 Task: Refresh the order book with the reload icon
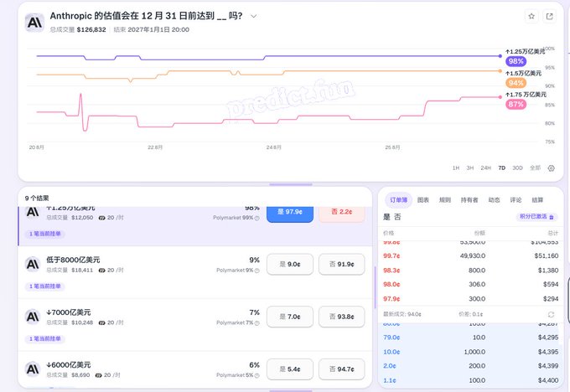click(551, 314)
